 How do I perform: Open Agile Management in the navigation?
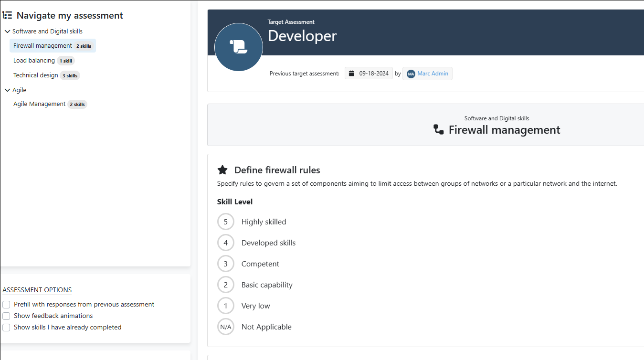(x=40, y=104)
